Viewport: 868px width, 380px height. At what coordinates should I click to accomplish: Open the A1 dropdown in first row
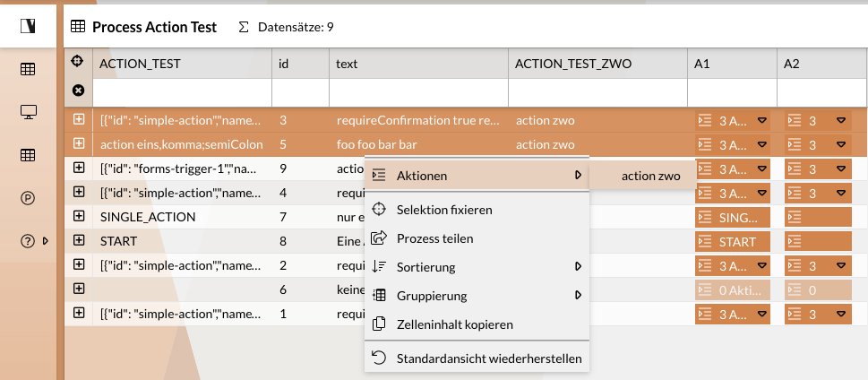762,120
